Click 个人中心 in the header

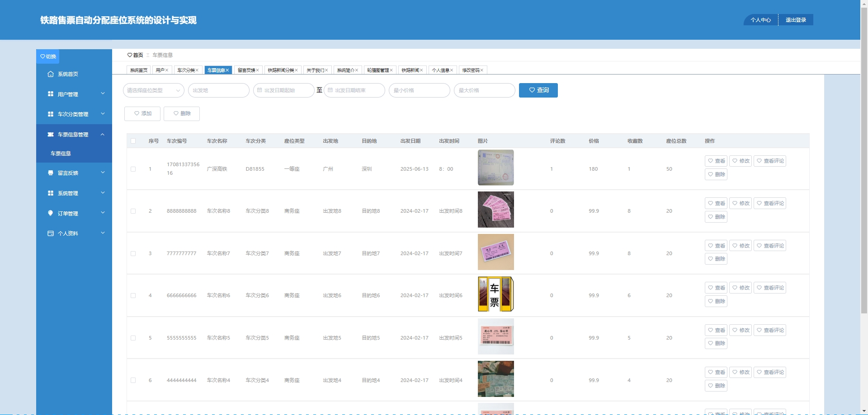[x=761, y=20]
